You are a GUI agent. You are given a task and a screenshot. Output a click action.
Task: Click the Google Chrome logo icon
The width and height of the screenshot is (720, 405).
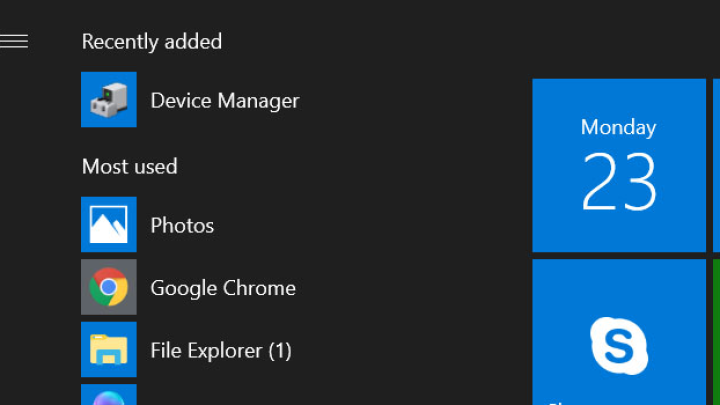click(109, 287)
